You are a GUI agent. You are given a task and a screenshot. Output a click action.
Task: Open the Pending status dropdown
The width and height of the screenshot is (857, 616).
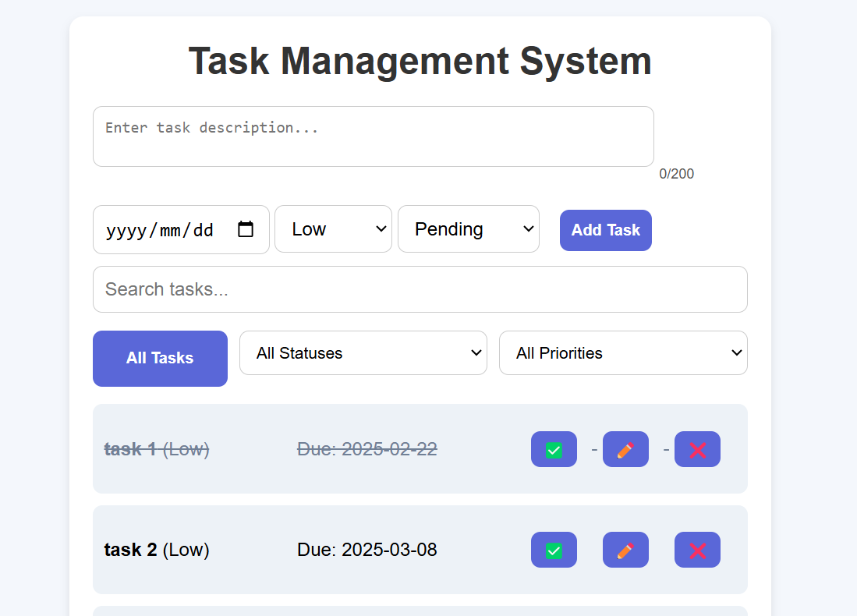coord(469,229)
